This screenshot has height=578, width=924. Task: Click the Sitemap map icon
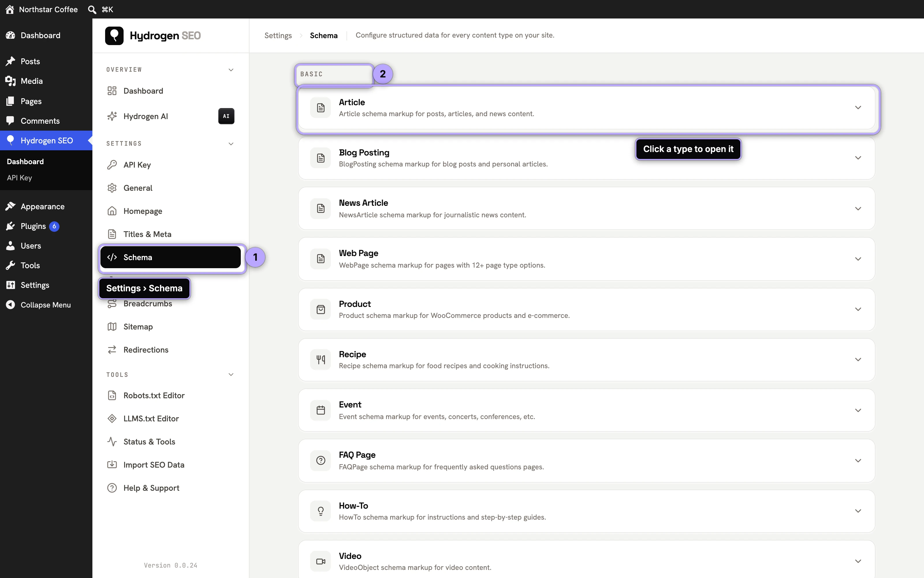click(112, 327)
